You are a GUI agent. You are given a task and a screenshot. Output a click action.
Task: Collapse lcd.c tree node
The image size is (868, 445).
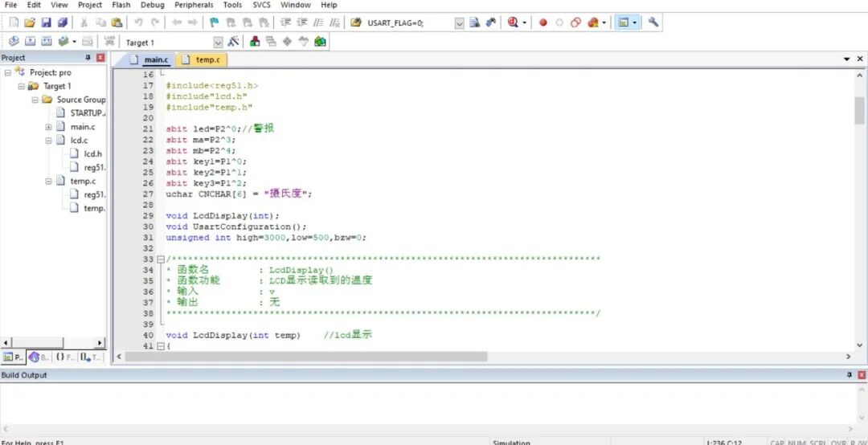[48, 141]
